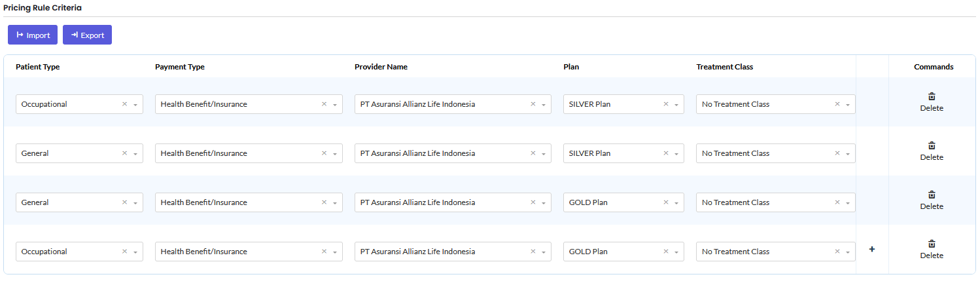Expand Provider Name dropdown arrow in fourth row

(x=544, y=252)
